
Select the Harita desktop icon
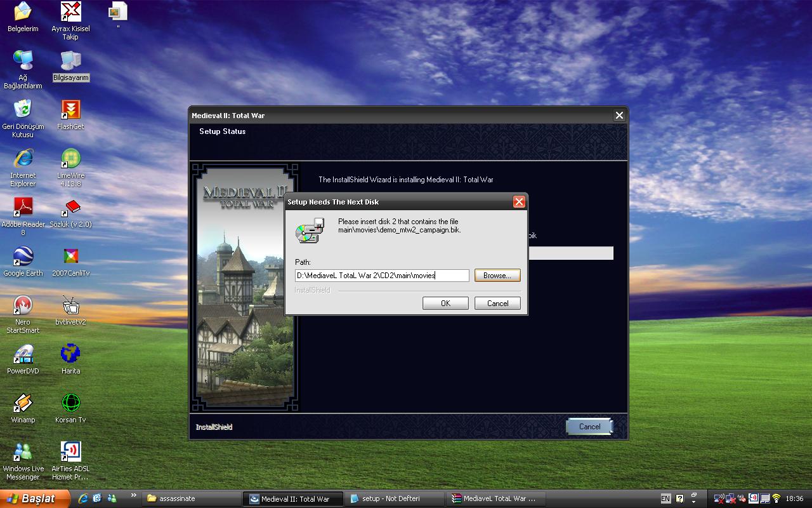70,359
